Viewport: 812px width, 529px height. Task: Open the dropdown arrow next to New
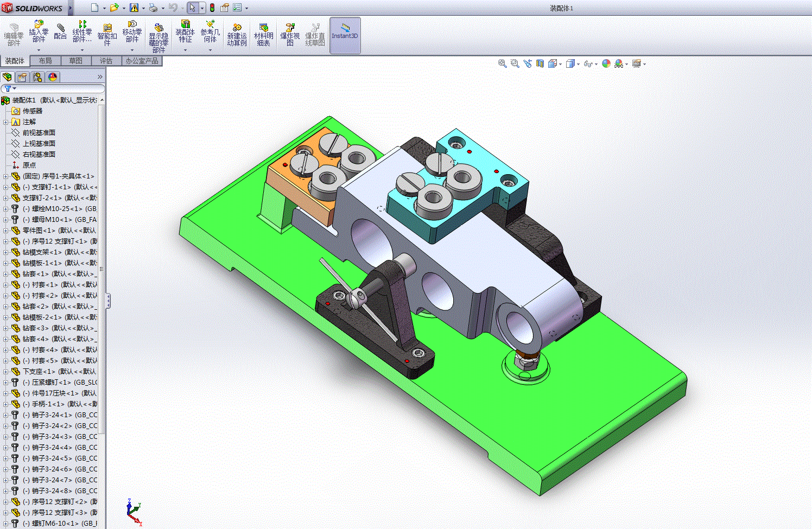coord(104,8)
